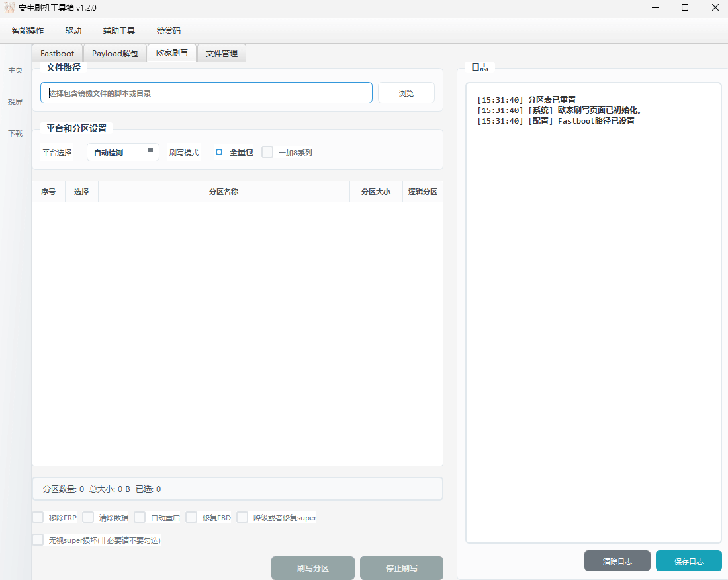Enable the 修复FBD repair option

click(x=191, y=517)
